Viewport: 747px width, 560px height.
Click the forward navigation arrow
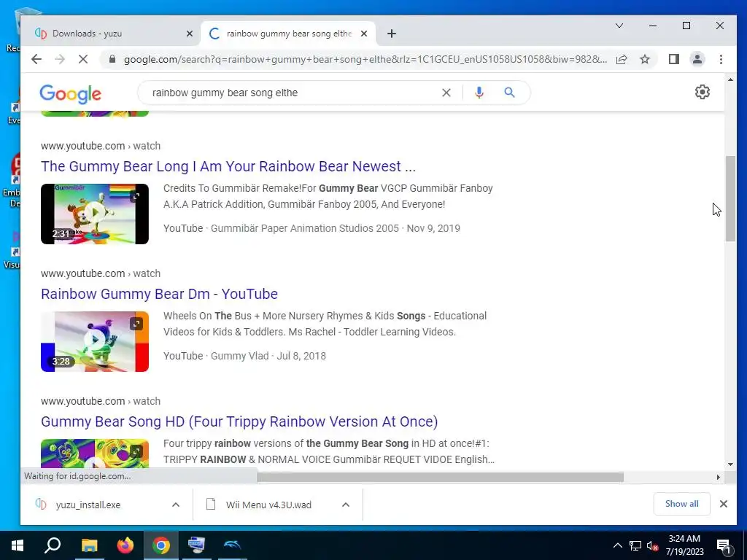coord(60,59)
